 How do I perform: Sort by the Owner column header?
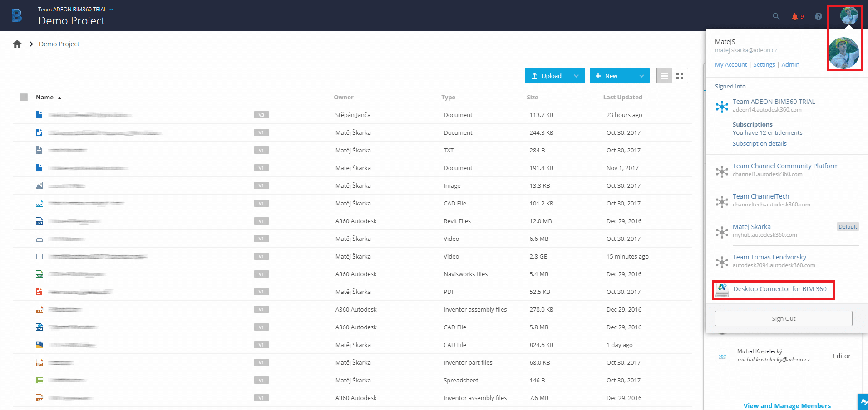[x=343, y=97]
